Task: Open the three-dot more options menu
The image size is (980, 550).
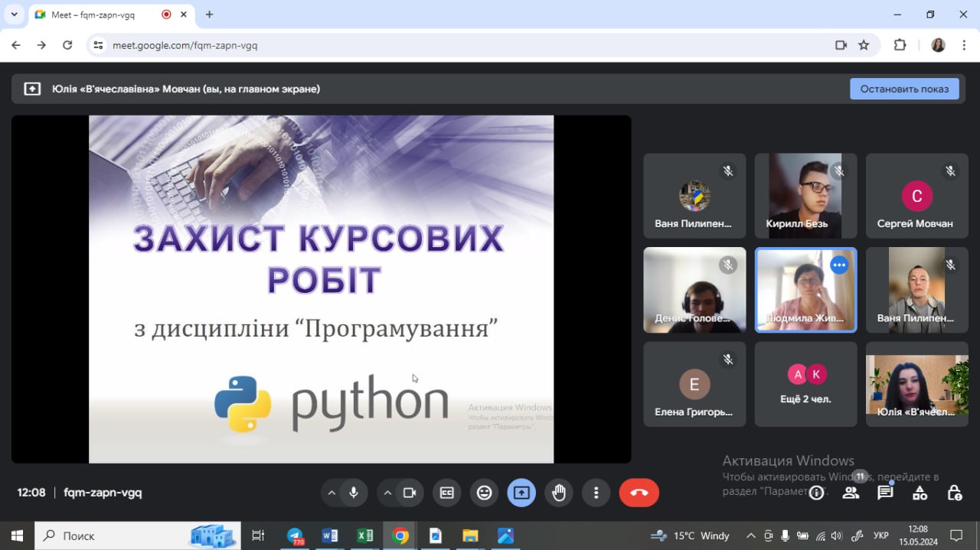Action: 596,493
